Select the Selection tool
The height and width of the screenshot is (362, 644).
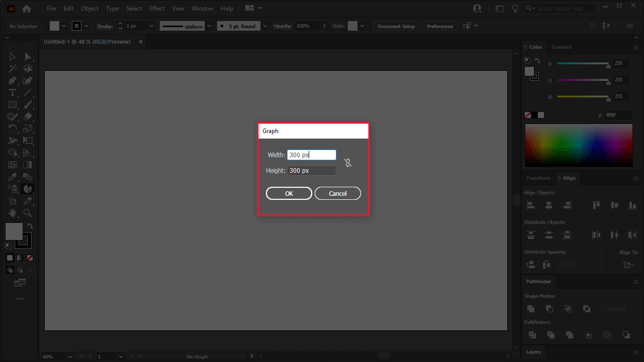click(12, 56)
